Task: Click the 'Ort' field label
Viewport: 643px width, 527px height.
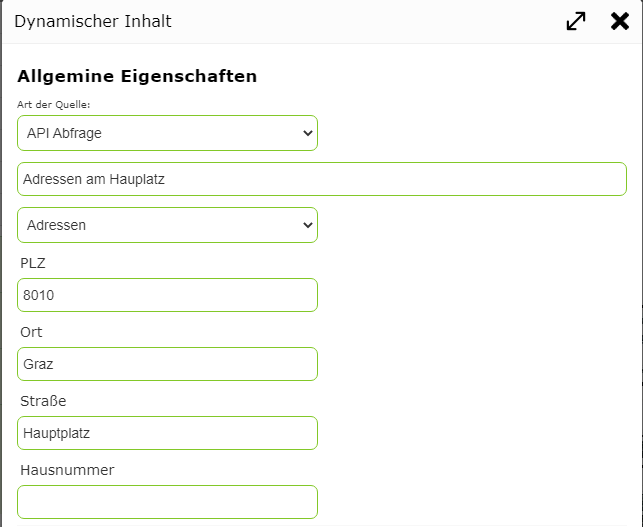Action: tap(31, 332)
